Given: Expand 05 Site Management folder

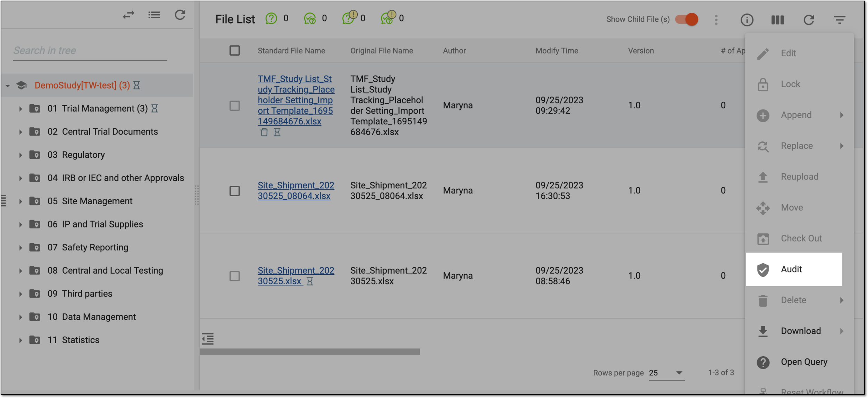Looking at the screenshot, I should (20, 201).
